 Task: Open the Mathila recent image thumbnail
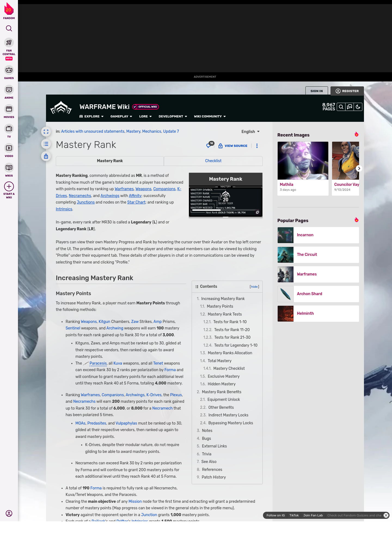click(x=303, y=161)
